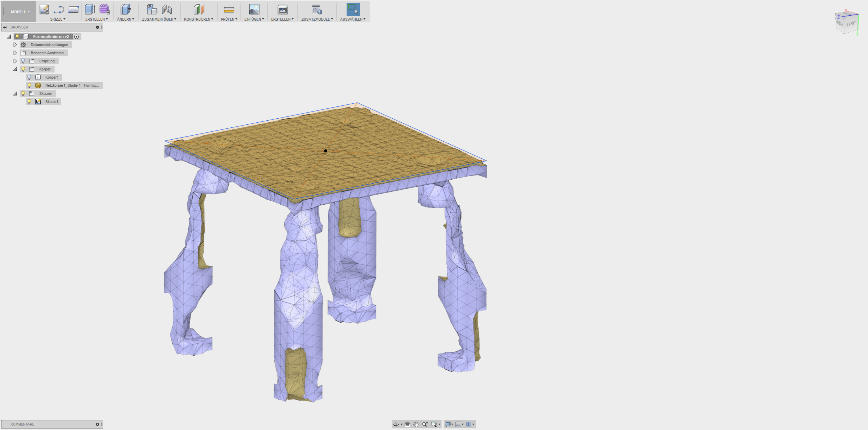Toggle visibility bulb of Skizzen folder

[23, 93]
